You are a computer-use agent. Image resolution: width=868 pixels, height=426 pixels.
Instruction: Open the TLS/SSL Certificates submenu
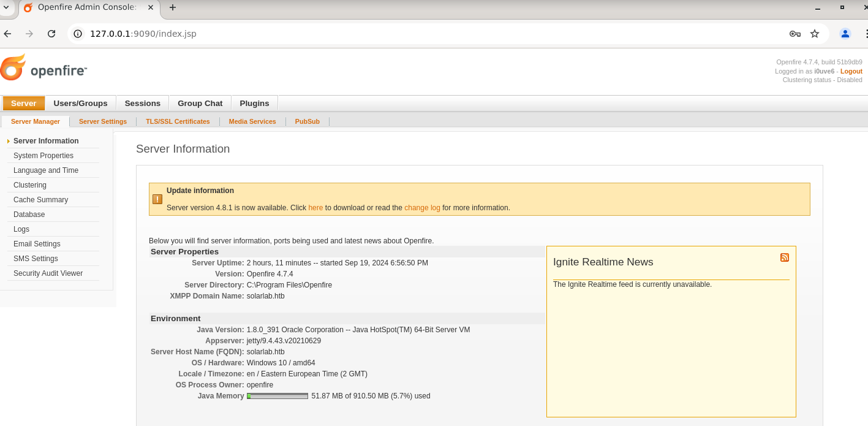coord(178,121)
